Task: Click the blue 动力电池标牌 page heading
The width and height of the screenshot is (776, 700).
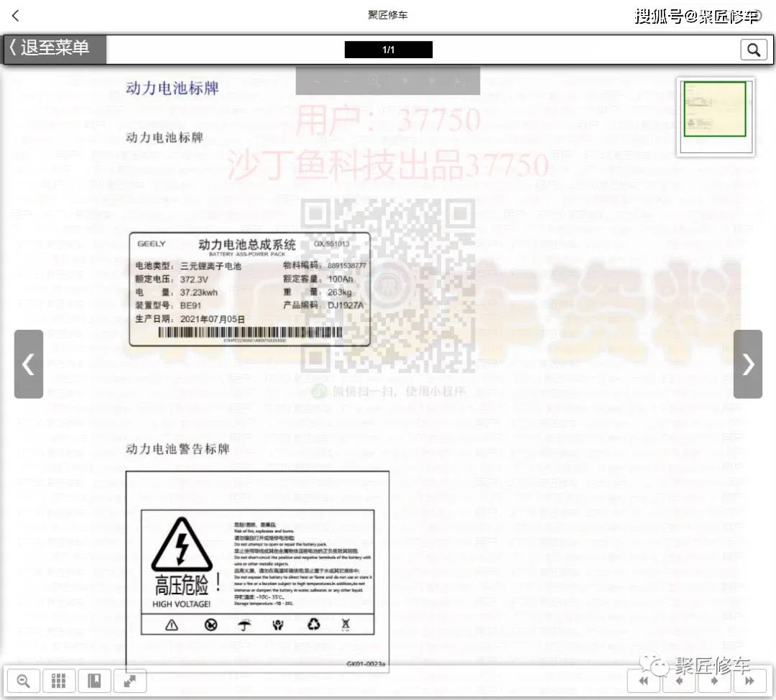Action: [172, 88]
